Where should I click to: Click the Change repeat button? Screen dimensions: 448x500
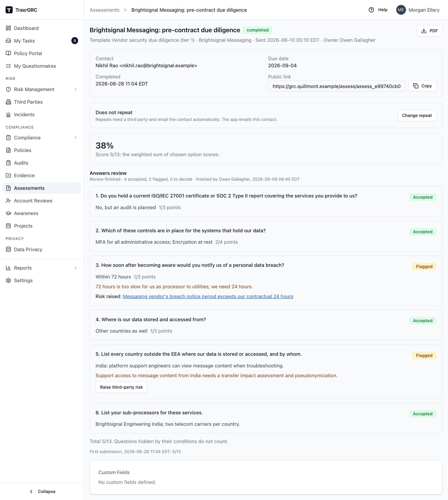417,115
